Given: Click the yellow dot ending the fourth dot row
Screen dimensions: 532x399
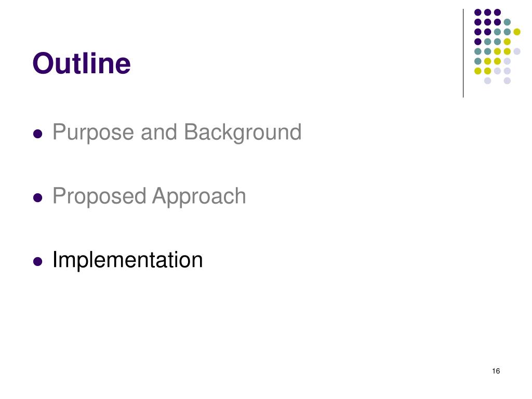Looking at the screenshot, I should click(507, 42).
